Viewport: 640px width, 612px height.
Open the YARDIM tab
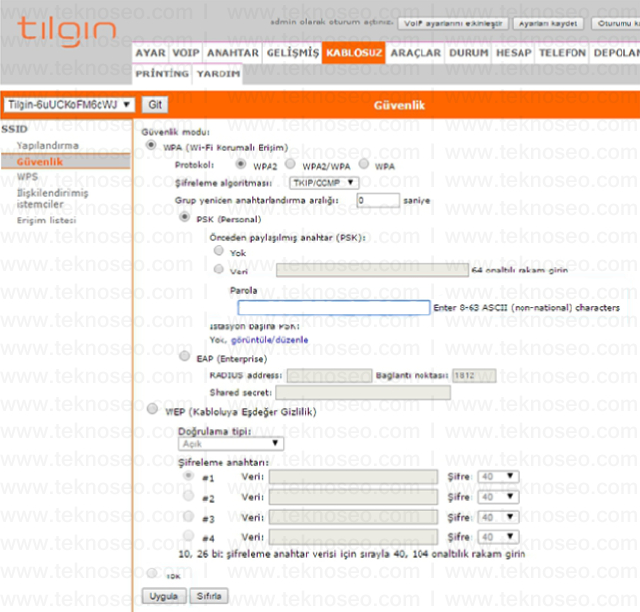(x=218, y=74)
